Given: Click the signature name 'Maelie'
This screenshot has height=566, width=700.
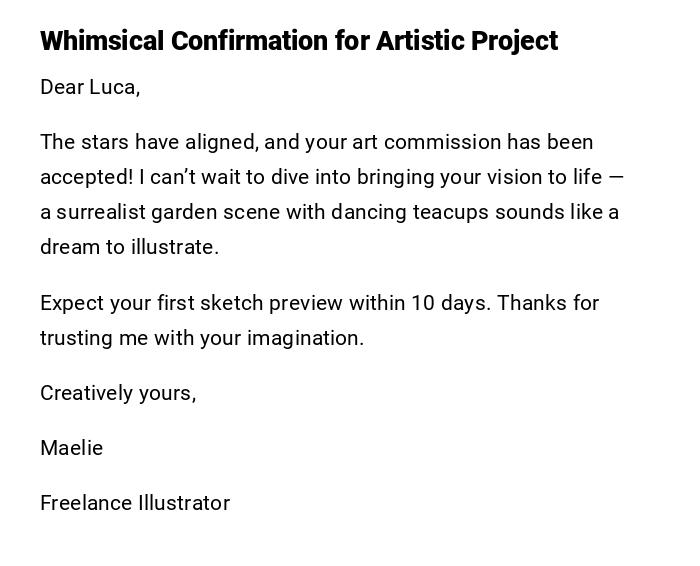Looking at the screenshot, I should (71, 448).
